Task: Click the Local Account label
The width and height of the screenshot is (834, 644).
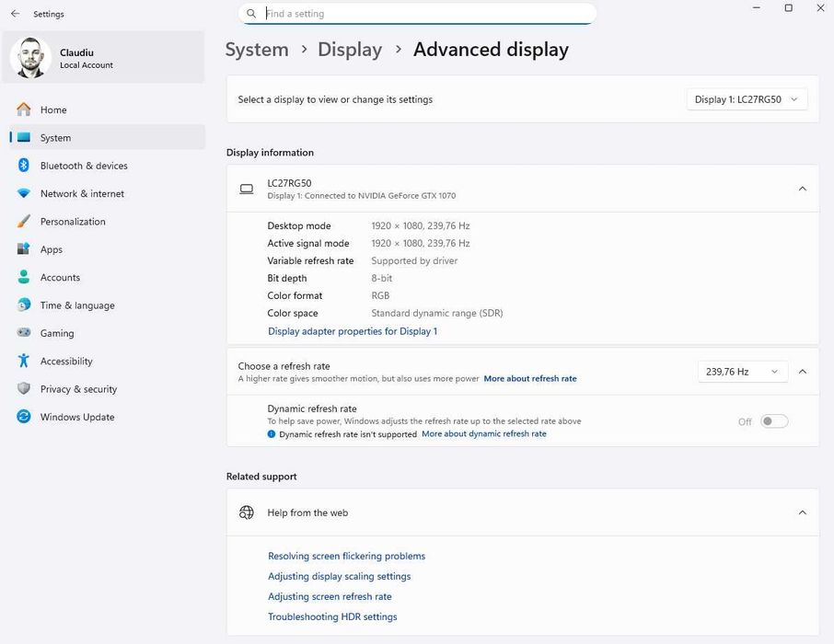Action: [x=87, y=65]
